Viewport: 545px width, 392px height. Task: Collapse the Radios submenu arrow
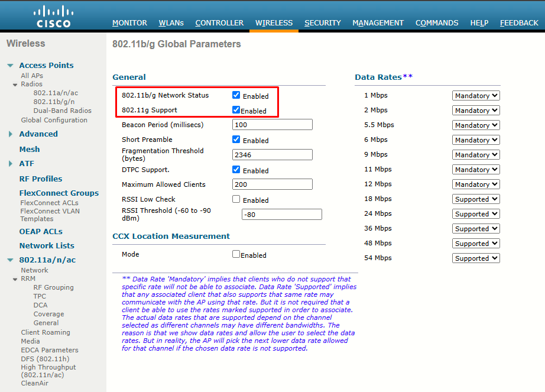pos(15,85)
